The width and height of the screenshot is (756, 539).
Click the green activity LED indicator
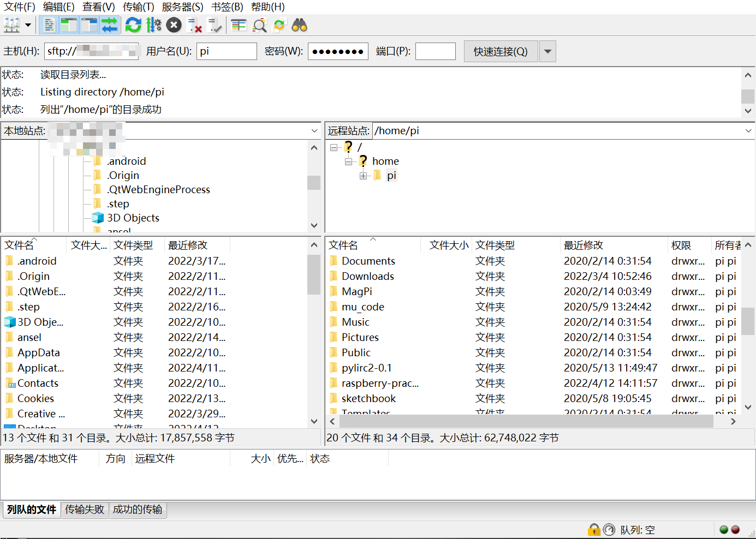click(724, 529)
